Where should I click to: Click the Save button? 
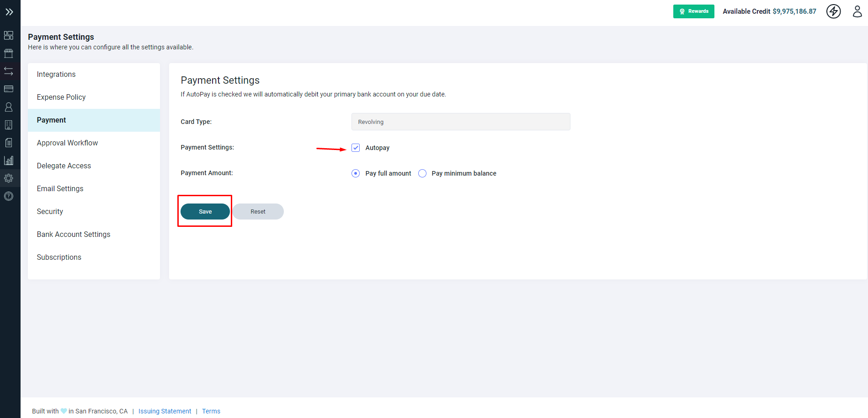(x=205, y=211)
